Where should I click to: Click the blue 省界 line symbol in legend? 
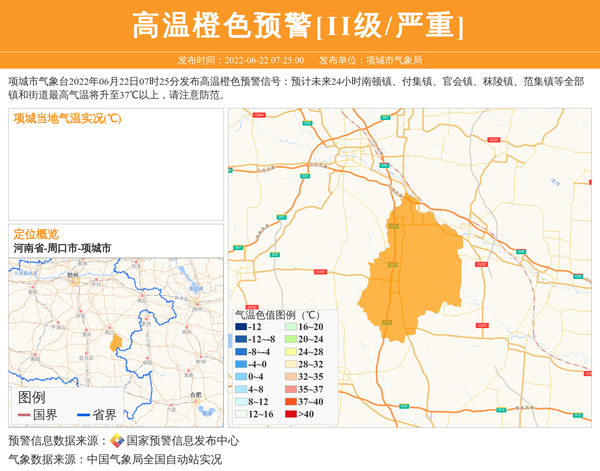point(80,414)
